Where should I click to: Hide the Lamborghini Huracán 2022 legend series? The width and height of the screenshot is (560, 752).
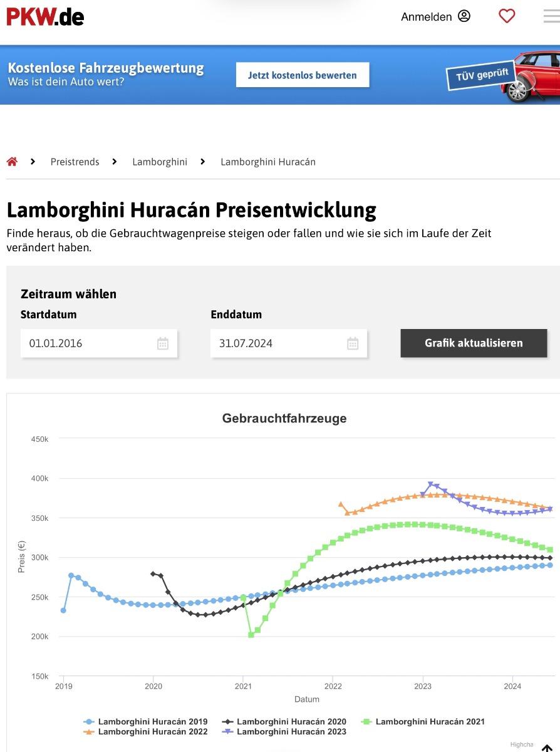[x=145, y=732]
